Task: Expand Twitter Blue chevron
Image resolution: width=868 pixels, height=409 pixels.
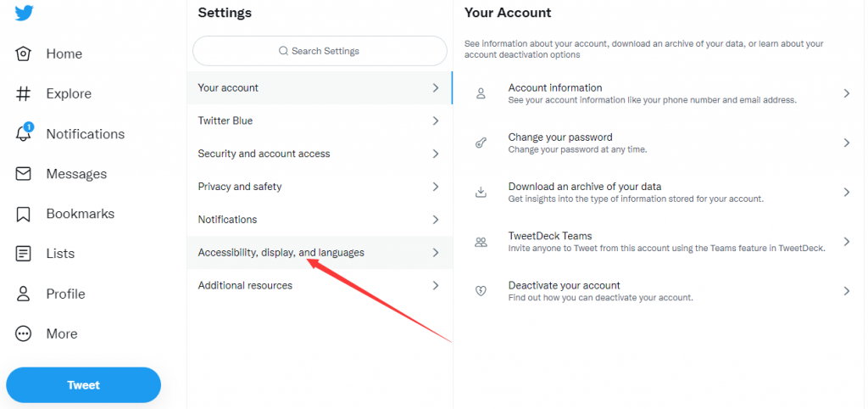Action: (x=436, y=120)
